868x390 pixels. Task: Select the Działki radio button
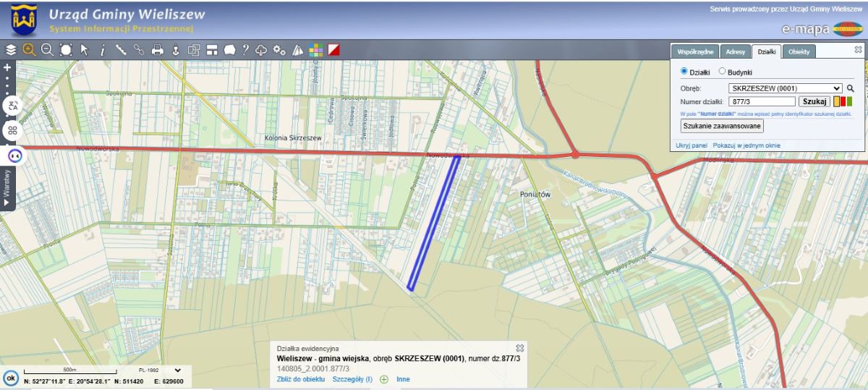(685, 72)
